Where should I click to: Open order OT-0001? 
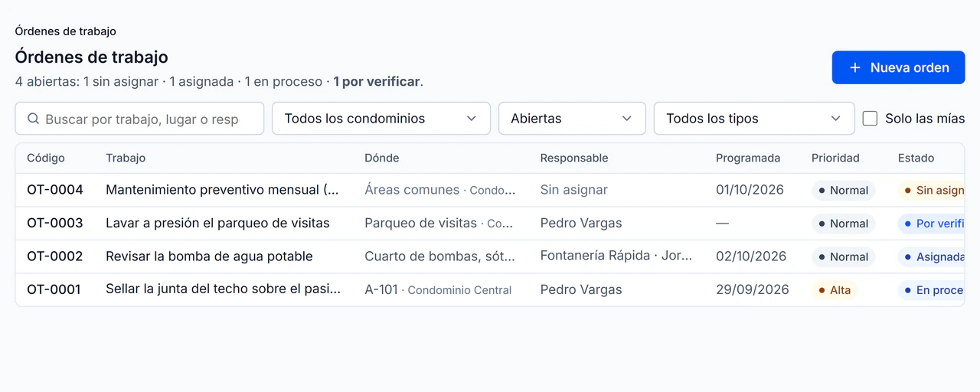click(54, 289)
